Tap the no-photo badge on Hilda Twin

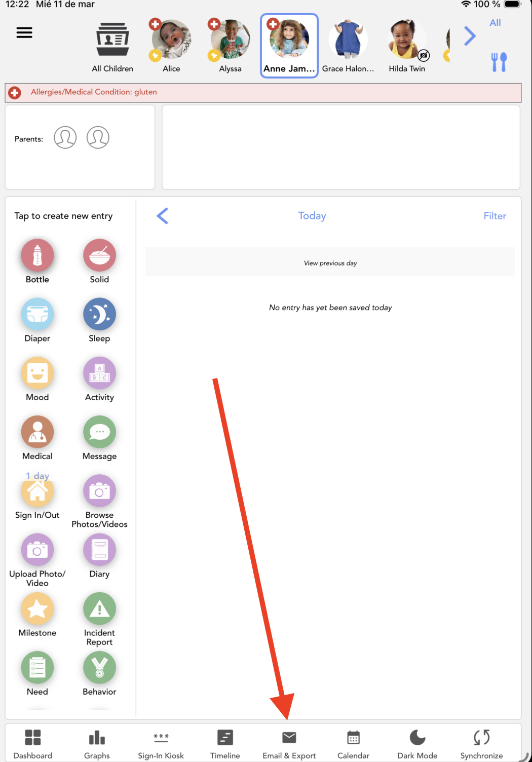coord(424,55)
